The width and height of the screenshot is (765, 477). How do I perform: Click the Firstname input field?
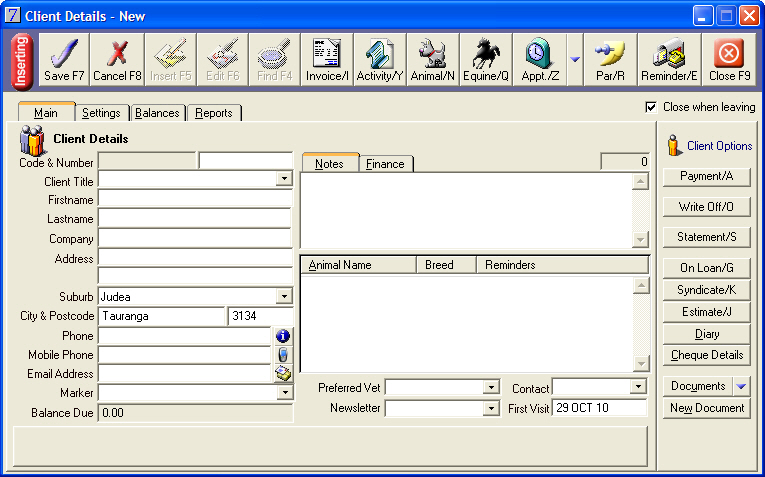195,199
